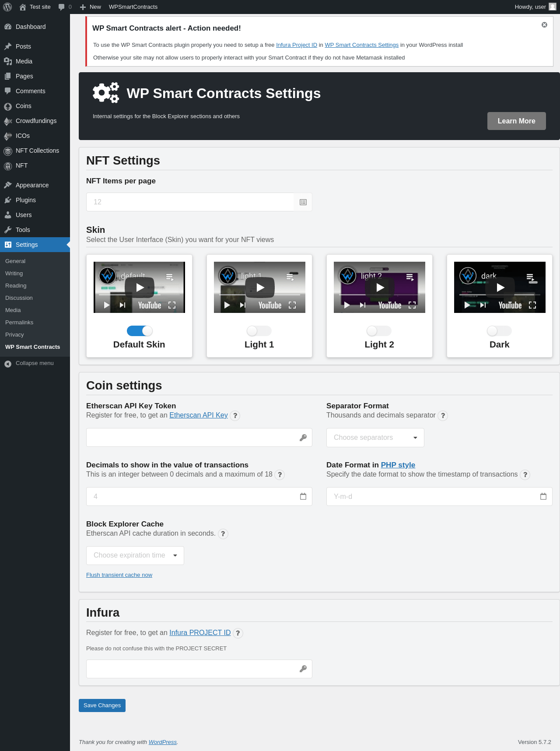Image resolution: width=560 pixels, height=751 pixels.
Task: Toggle off the Default Skin switch
Action: 140,331
